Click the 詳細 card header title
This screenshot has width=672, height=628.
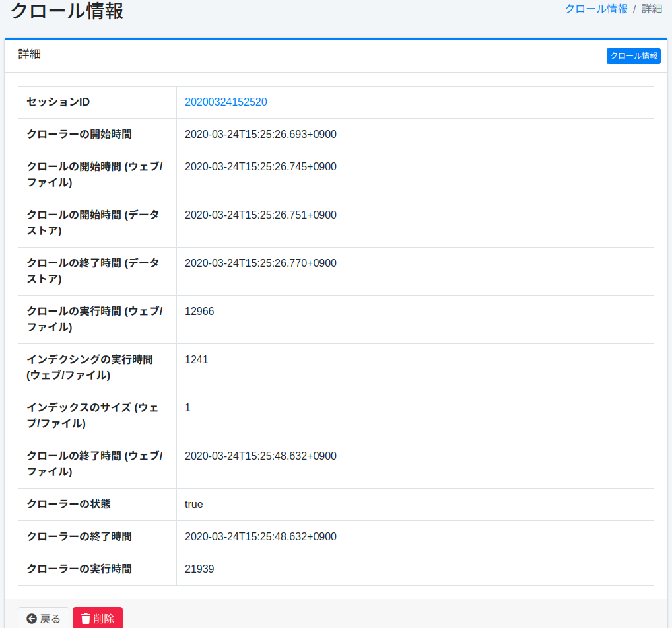tap(30, 54)
